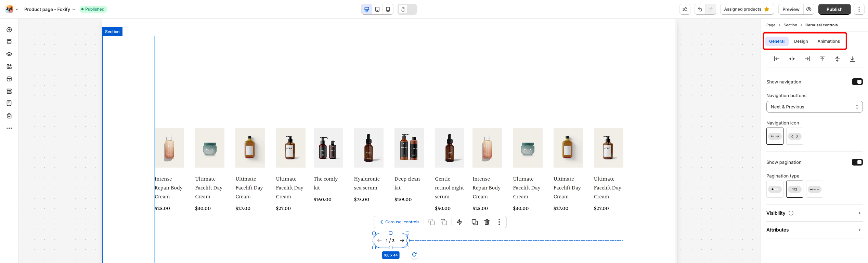Click the add element plus icon in sidebar
868x263 pixels.
(9, 30)
